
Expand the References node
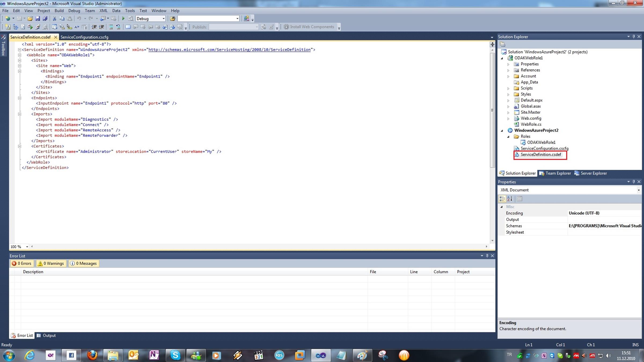[x=508, y=70]
